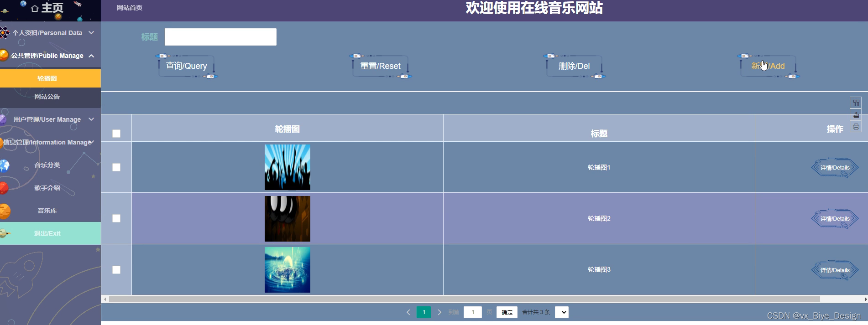Open 详情/Details for 轮播图2
This screenshot has height=325, width=868.
[x=835, y=219]
